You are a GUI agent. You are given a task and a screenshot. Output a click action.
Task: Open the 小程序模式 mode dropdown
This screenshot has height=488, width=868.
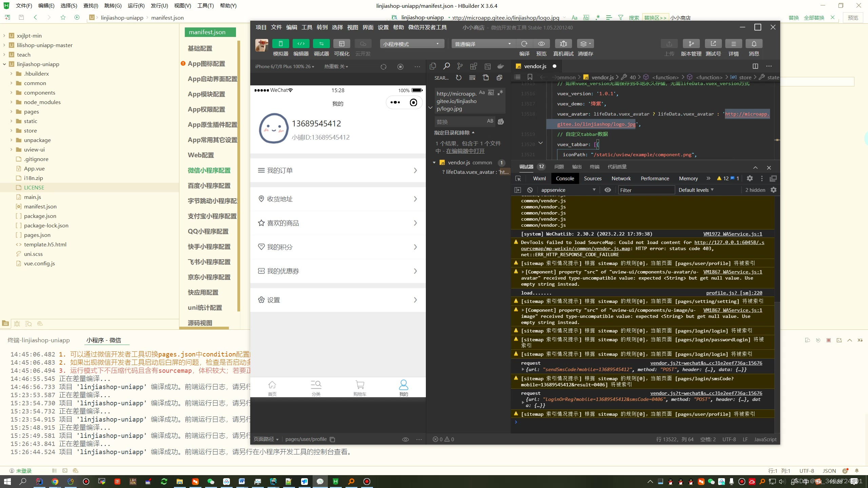coord(411,44)
